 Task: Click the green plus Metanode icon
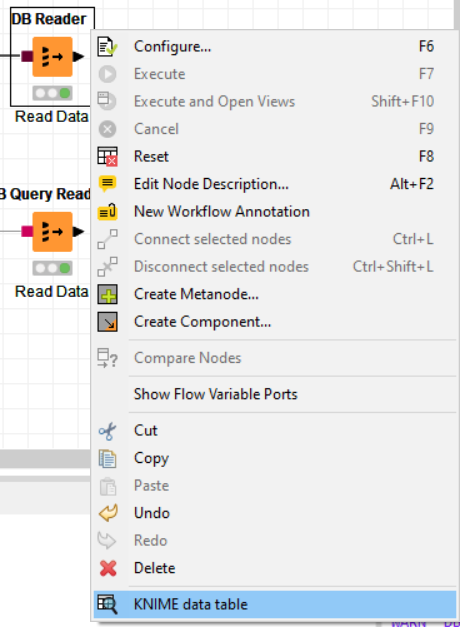tap(107, 294)
